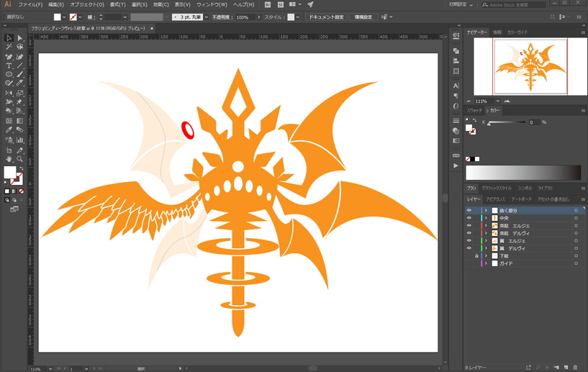Screen dimensions: 588x372
Task: Select the Direct Selection tool
Action: tap(20, 38)
